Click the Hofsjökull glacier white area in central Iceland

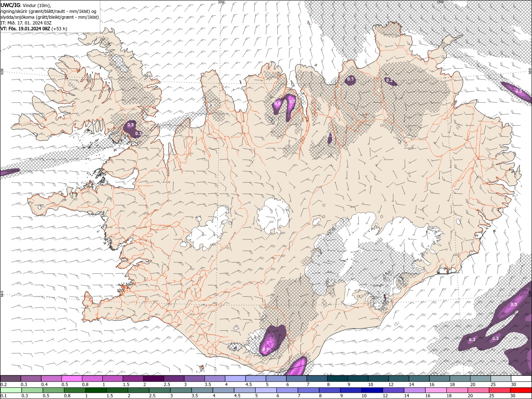coord(273,216)
